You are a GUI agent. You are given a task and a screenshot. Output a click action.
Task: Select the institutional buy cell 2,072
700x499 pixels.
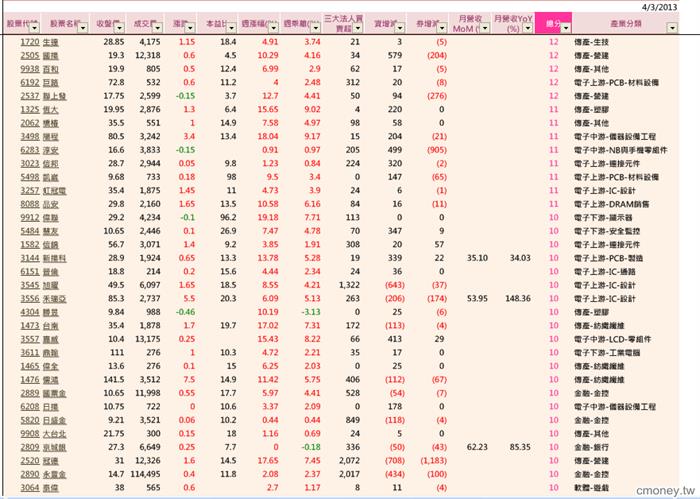(x=349, y=461)
